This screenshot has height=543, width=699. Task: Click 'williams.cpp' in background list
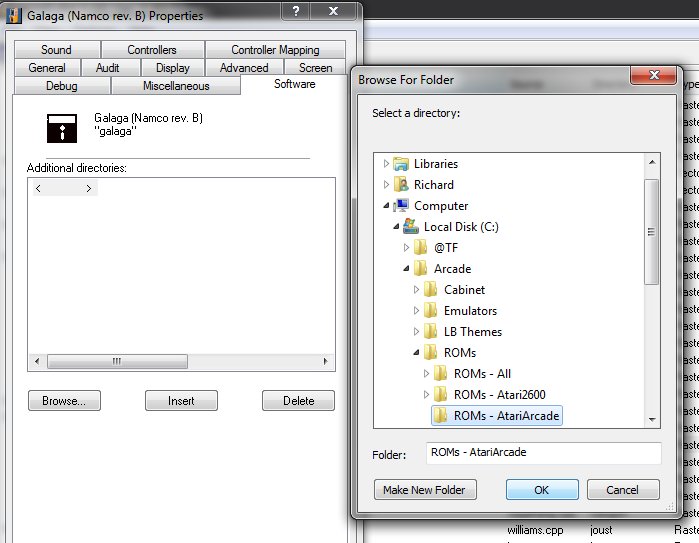[535, 530]
